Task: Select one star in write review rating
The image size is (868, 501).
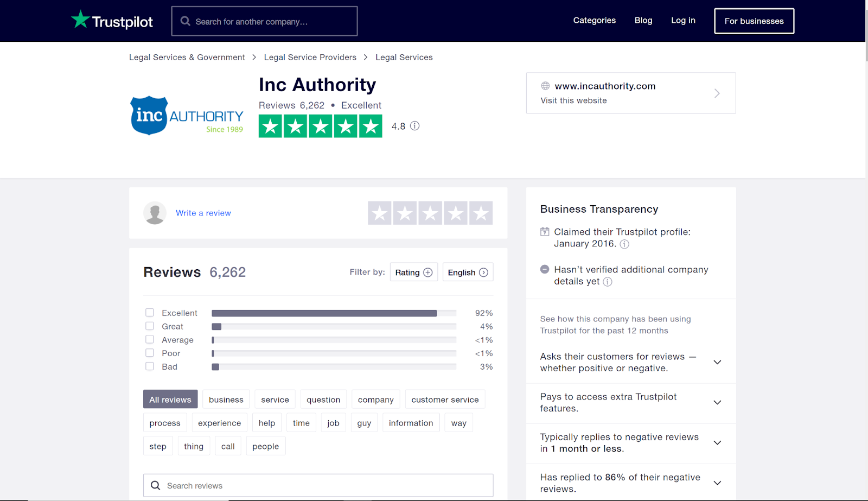Action: tap(380, 213)
